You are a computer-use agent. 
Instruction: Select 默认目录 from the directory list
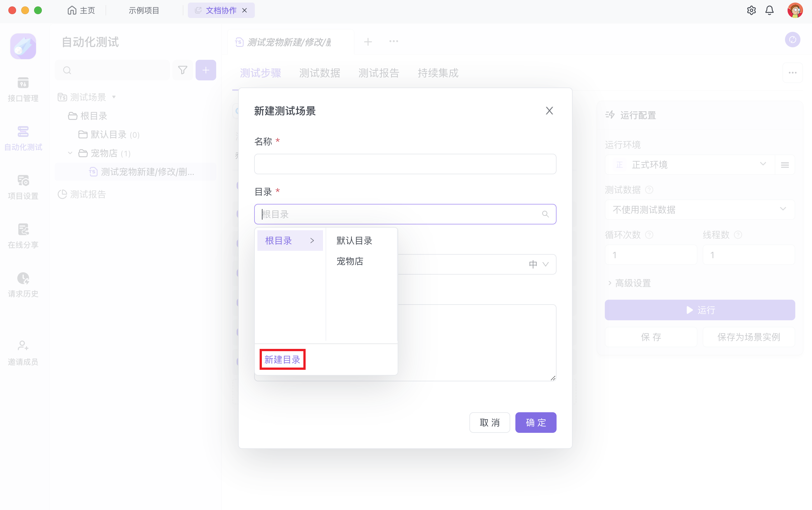pyautogui.click(x=354, y=241)
